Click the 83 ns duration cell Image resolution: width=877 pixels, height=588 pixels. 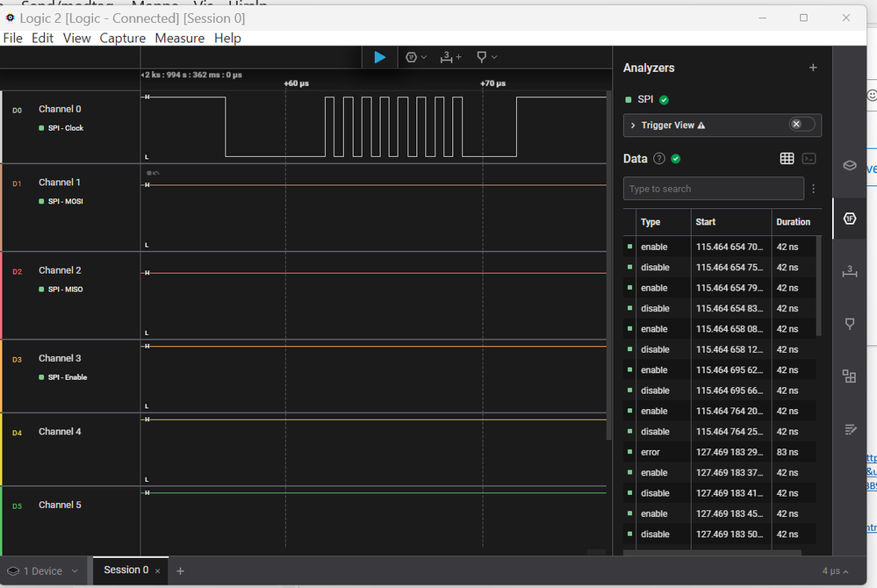787,452
